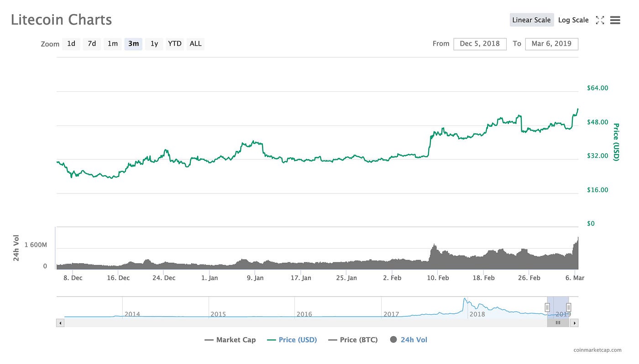Click the $16.00 price axis label
Screen dimensions: 639x364
click(x=597, y=190)
